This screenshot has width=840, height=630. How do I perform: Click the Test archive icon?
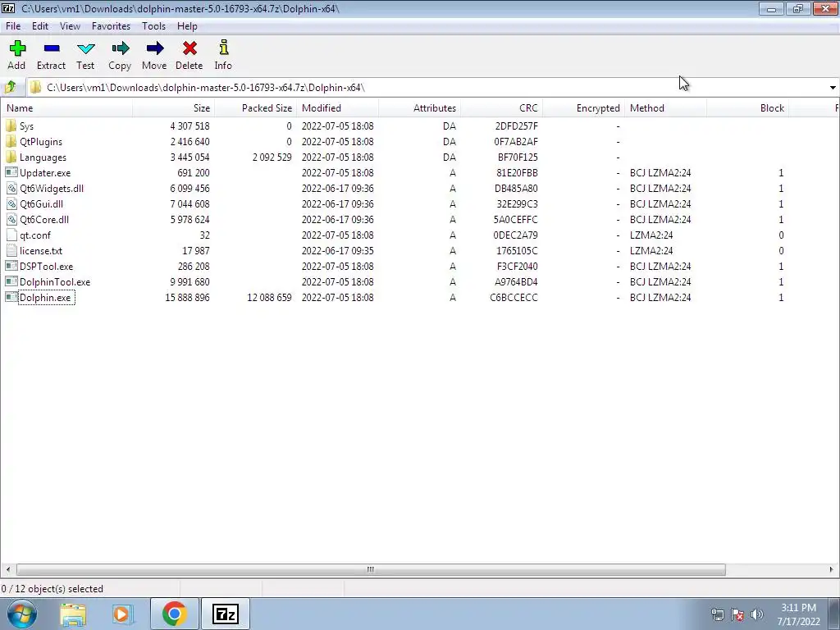pos(85,48)
